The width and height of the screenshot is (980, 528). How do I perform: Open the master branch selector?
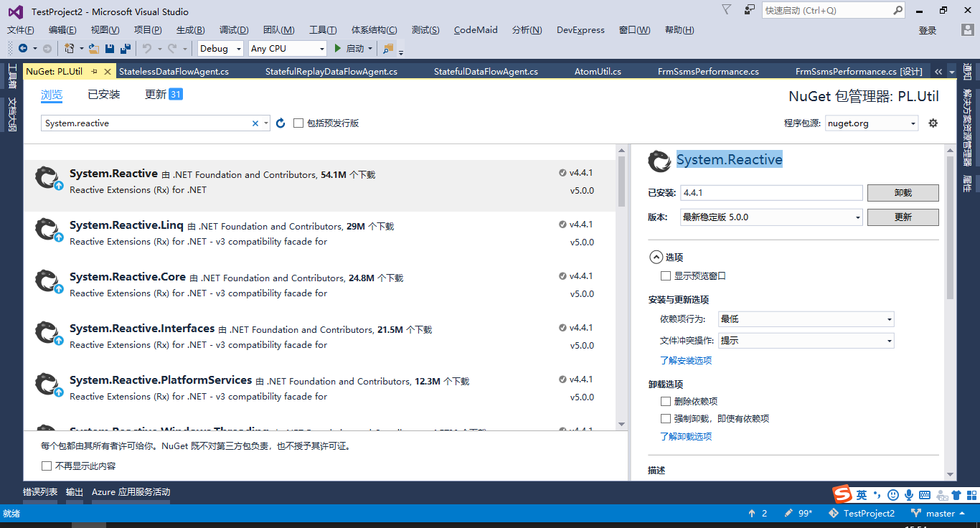(938, 514)
